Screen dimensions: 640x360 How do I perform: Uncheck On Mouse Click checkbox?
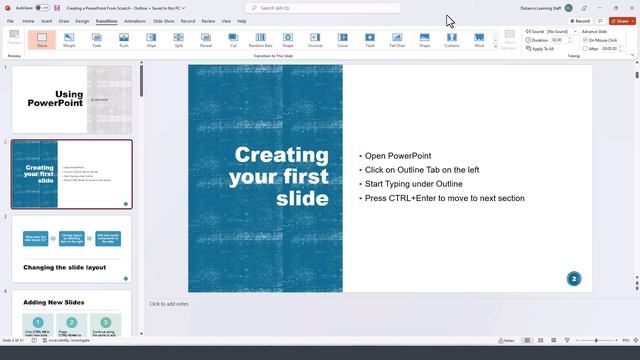click(585, 40)
